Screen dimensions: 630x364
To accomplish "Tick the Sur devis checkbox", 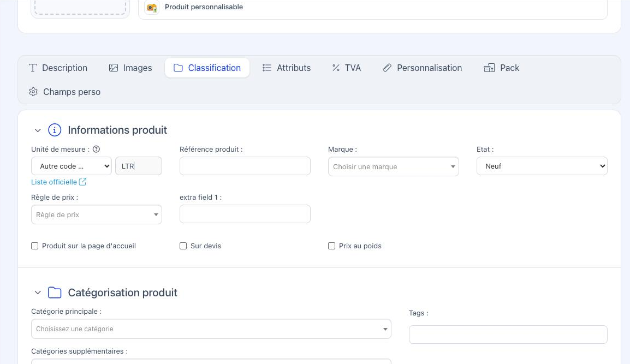I will click(x=183, y=246).
